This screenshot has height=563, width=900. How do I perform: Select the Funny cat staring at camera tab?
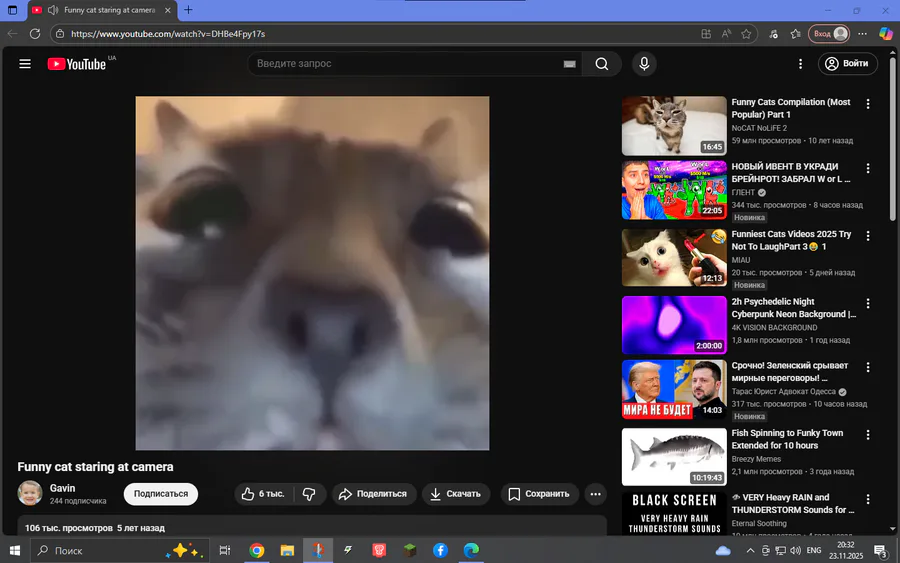pos(102,10)
